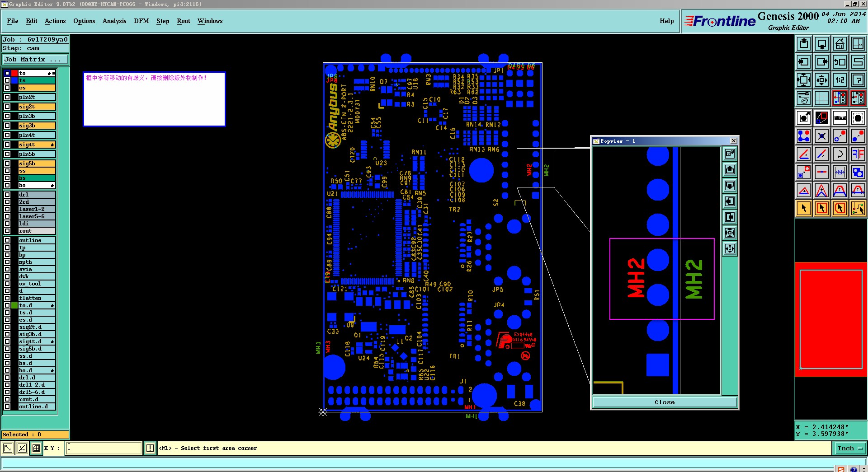Screen dimensions: 868x472
Task: Click the question mark help icon
Action: [x=858, y=80]
